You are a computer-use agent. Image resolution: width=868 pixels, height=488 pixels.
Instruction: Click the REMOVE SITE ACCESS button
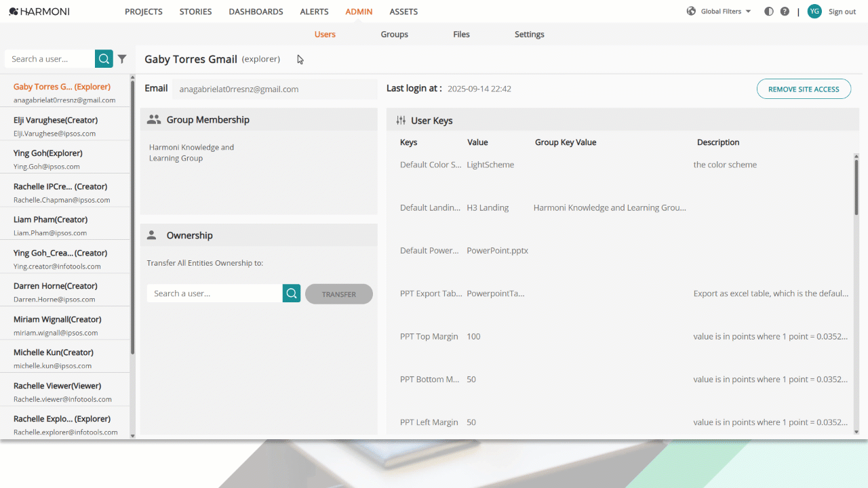[x=804, y=89]
